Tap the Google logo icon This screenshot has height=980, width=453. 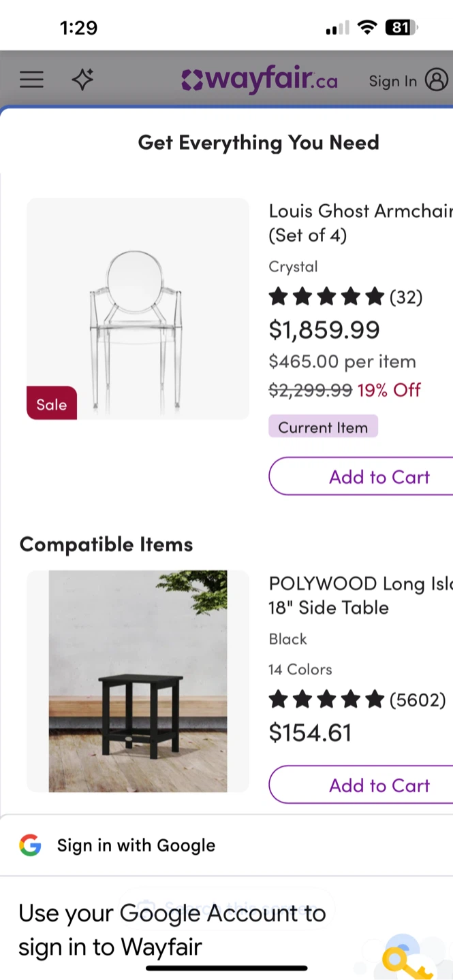[x=30, y=845]
